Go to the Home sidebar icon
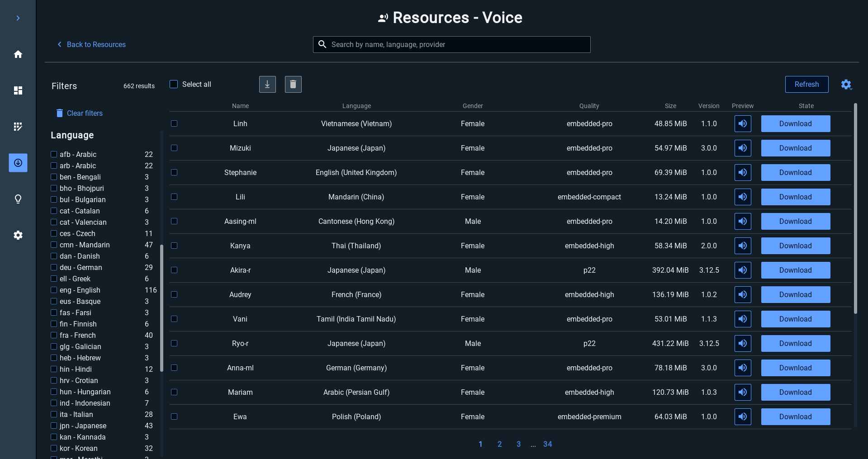Image resolution: width=868 pixels, height=459 pixels. [18, 54]
